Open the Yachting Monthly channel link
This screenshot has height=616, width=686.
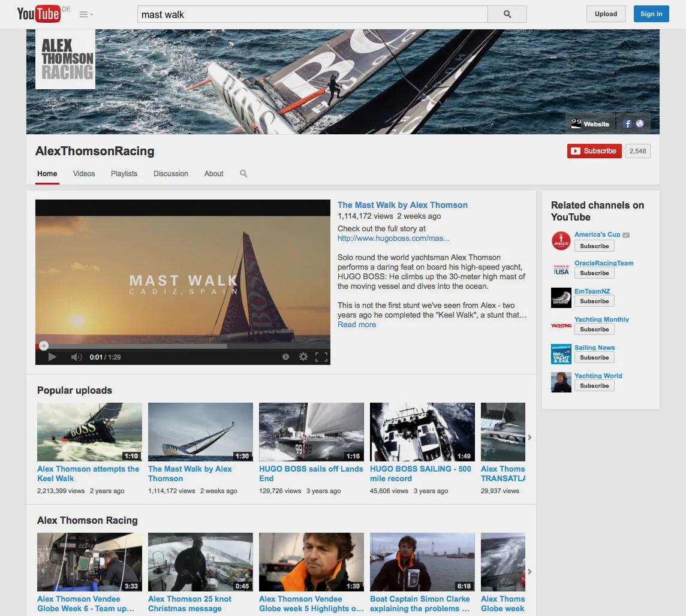tap(601, 319)
